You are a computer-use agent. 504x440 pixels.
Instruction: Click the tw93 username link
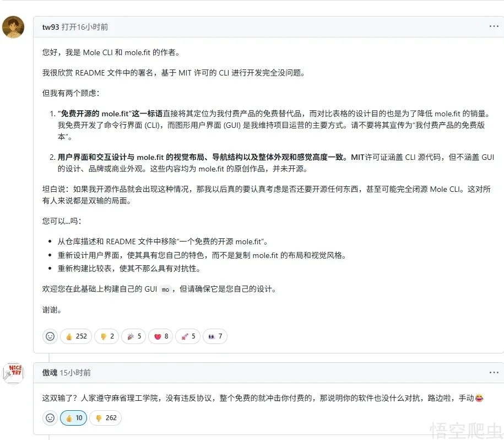[x=51, y=27]
